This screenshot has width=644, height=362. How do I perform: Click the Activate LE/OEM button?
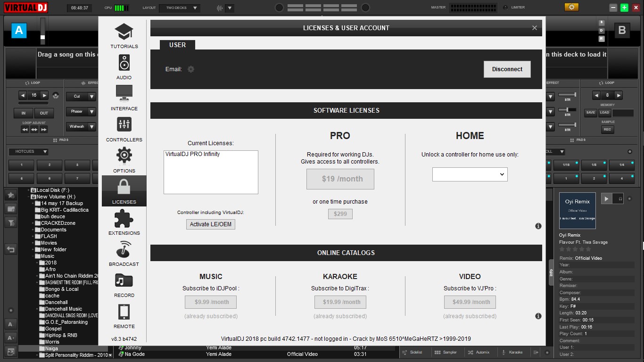(210, 224)
